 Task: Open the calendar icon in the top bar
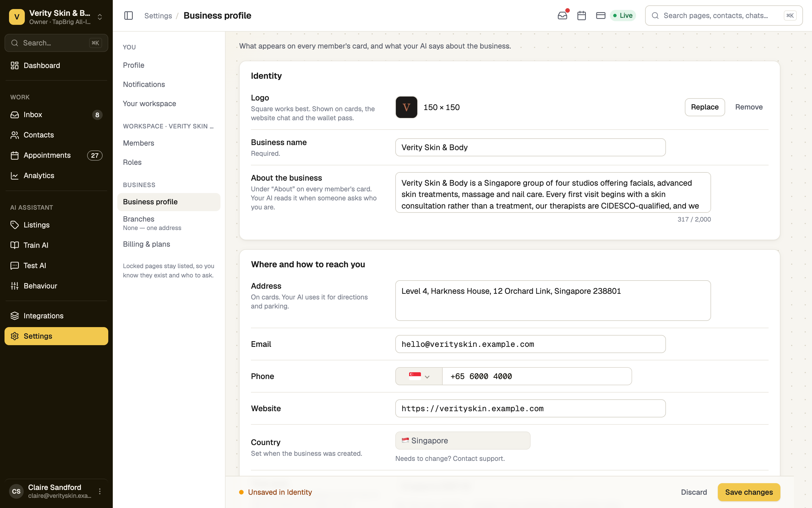[x=581, y=16]
